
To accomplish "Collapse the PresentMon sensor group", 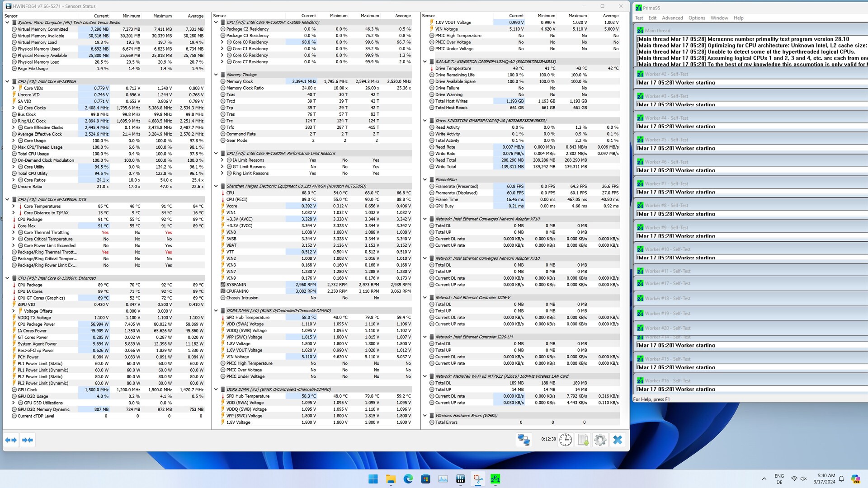I will coord(425,180).
